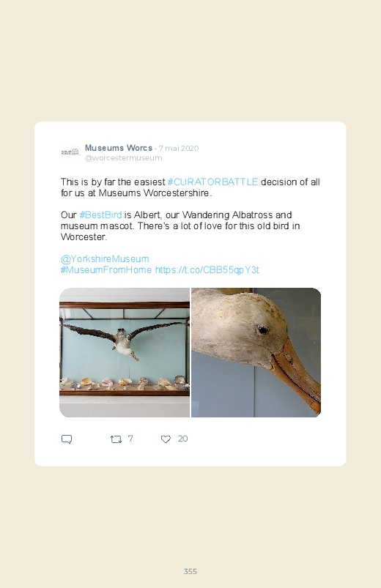Image resolution: width=381 pixels, height=588 pixels.
Task: Open the #CURATORBATTLE hashtag
Action: coord(212,182)
